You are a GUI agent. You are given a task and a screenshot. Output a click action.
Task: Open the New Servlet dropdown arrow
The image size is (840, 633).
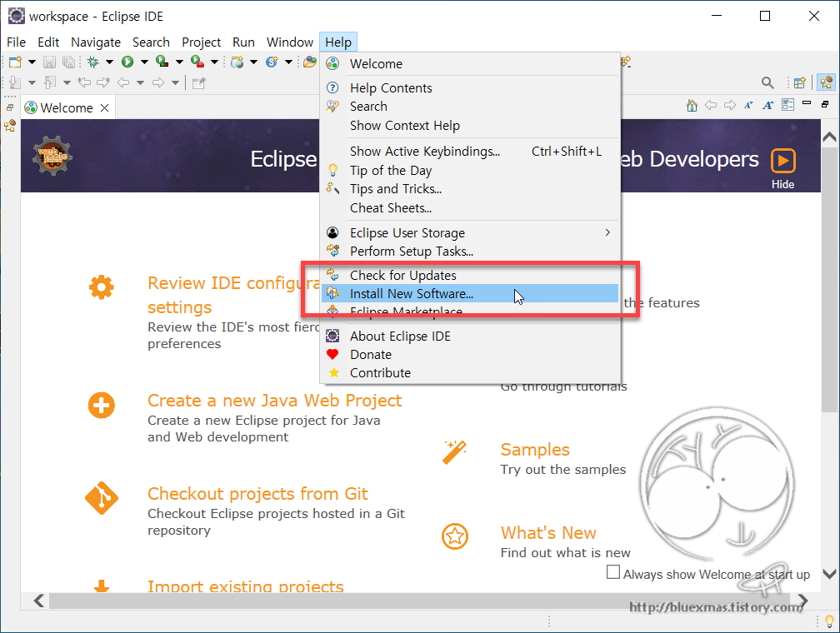tap(288, 62)
